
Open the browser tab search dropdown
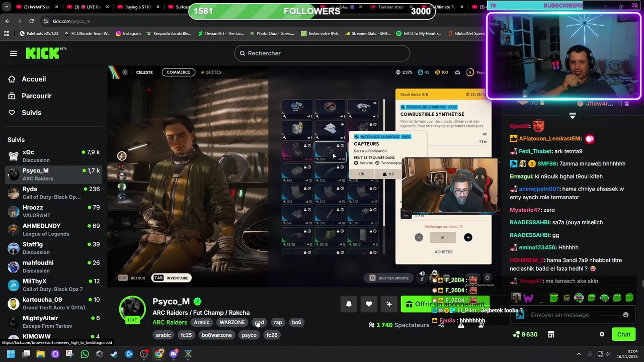tap(7, 7)
